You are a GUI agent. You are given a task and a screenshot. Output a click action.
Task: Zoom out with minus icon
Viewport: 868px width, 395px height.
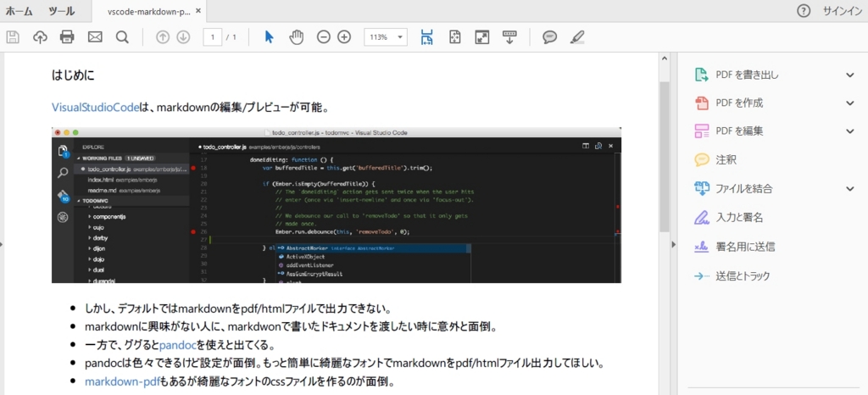323,37
